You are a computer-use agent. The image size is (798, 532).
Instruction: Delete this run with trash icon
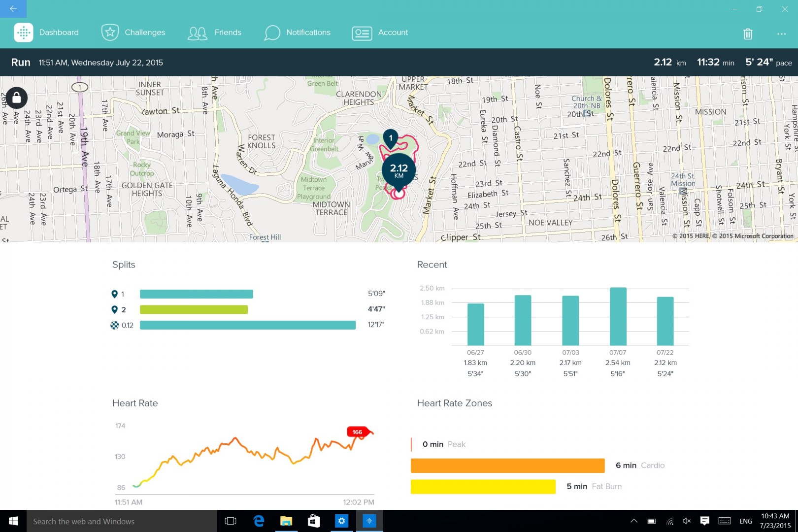point(747,33)
